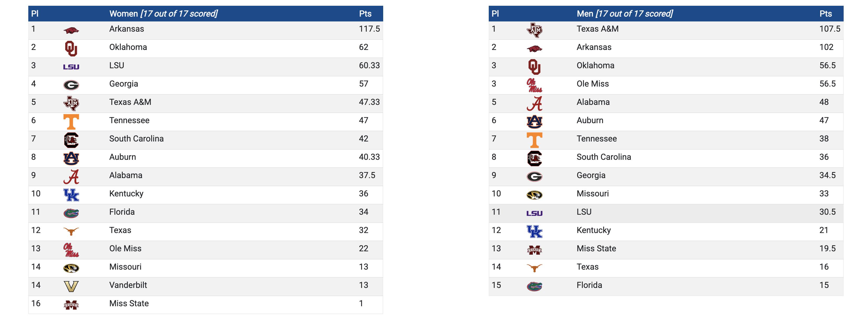
Task: Click the Vanderbilt V logo
Action: coord(71,286)
